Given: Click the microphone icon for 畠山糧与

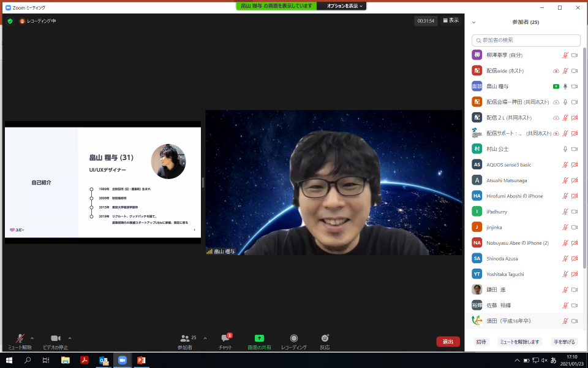Looking at the screenshot, I should [x=565, y=86].
